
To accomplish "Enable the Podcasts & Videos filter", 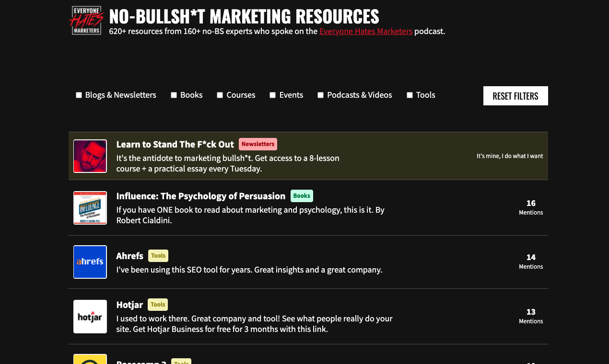I will pos(320,95).
